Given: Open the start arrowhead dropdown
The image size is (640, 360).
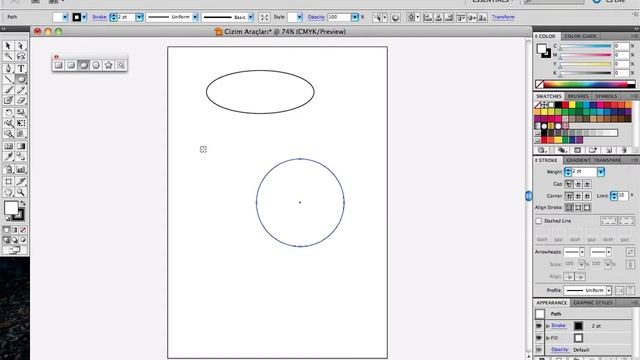Looking at the screenshot, I should [582, 252].
